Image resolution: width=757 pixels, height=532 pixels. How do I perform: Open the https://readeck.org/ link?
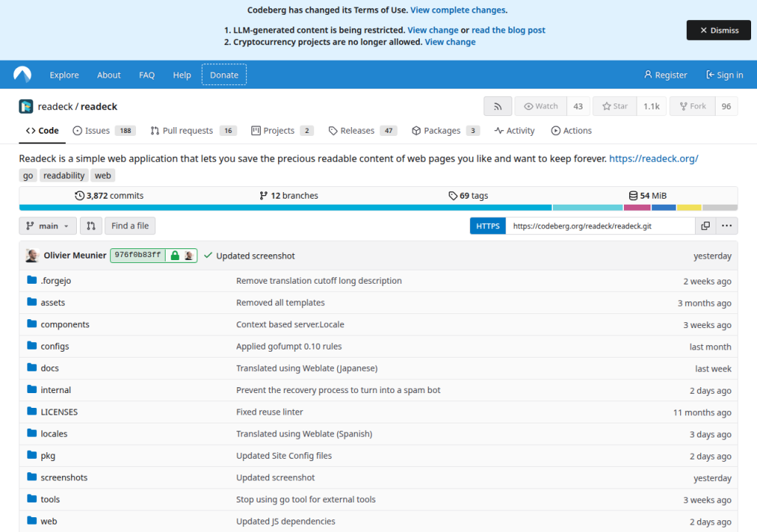(x=654, y=158)
